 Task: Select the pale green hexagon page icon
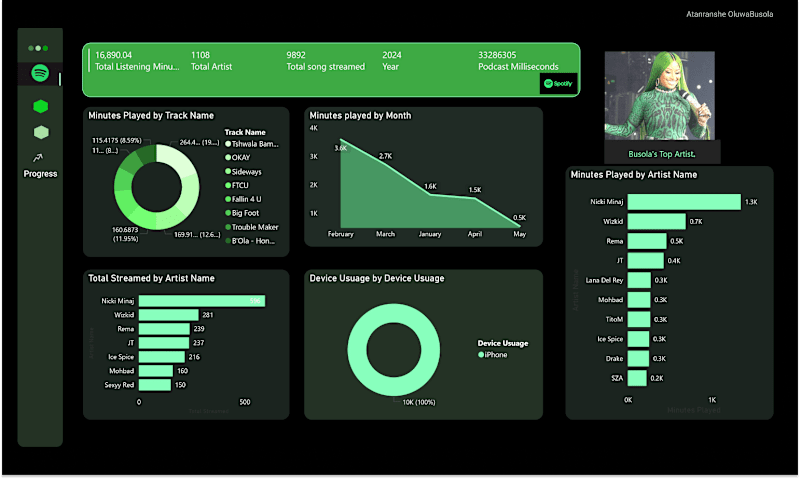coord(41,132)
